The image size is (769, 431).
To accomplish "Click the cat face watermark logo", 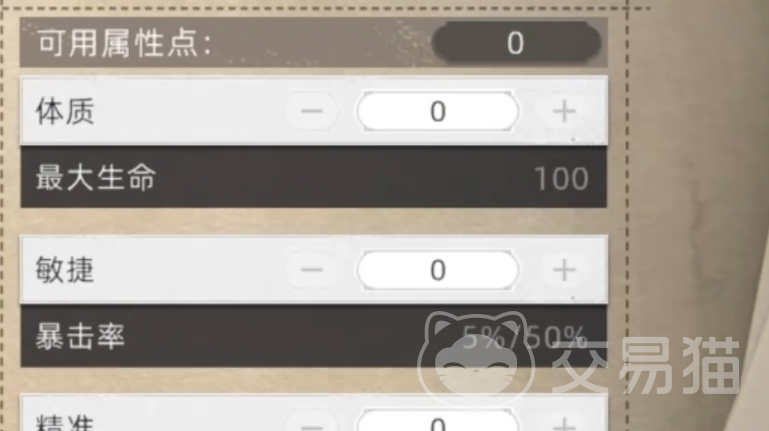I will pos(476,358).
